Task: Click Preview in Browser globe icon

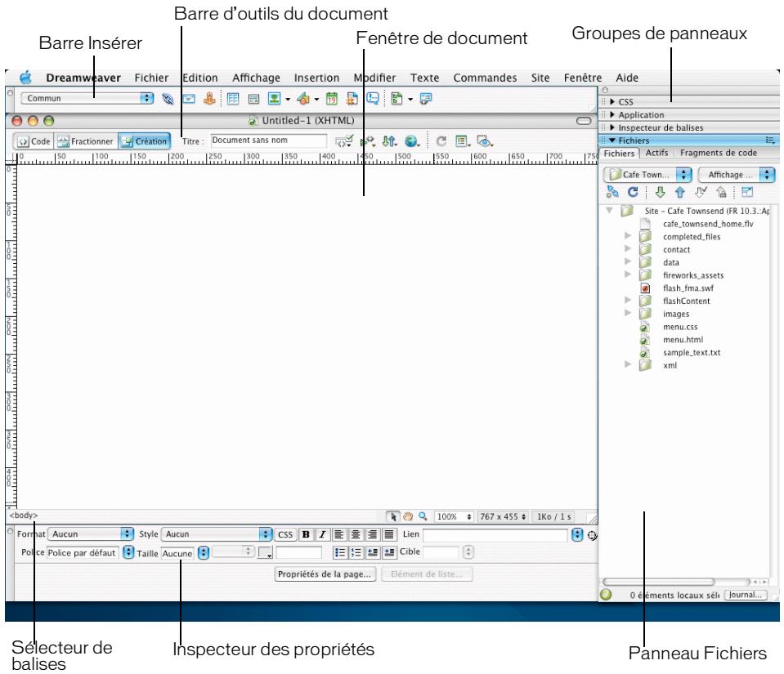Action: coord(412,141)
